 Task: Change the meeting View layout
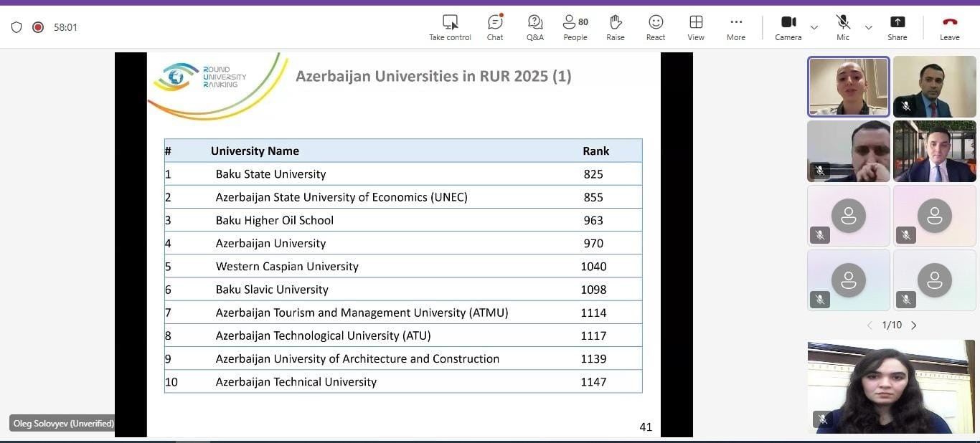695,22
